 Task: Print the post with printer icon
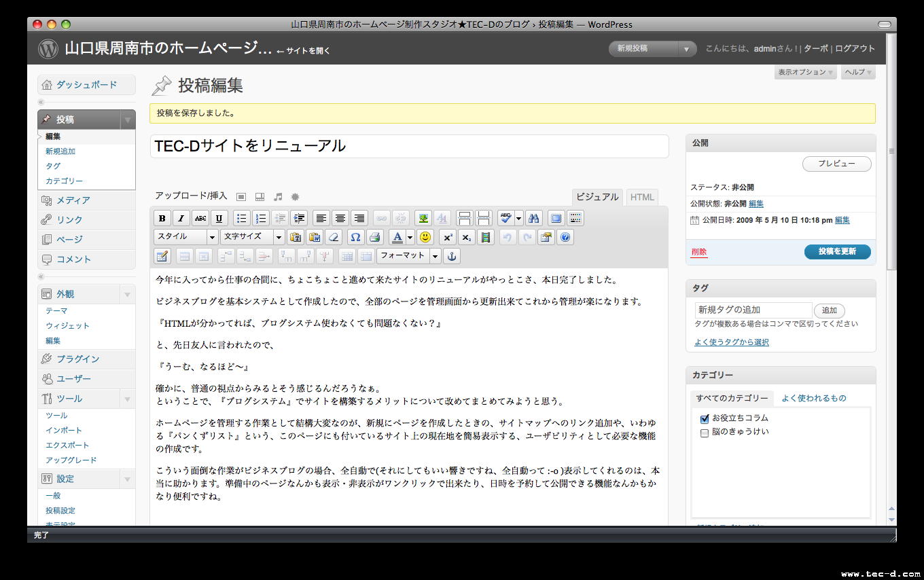(375, 237)
